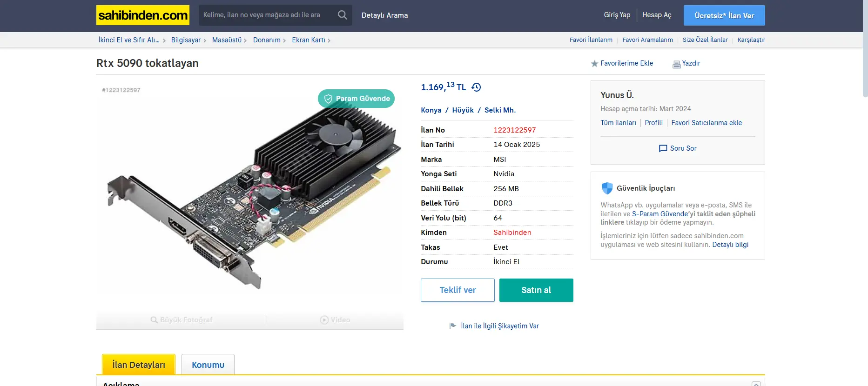Open price history clock icon
The image size is (868, 386).
click(x=476, y=87)
